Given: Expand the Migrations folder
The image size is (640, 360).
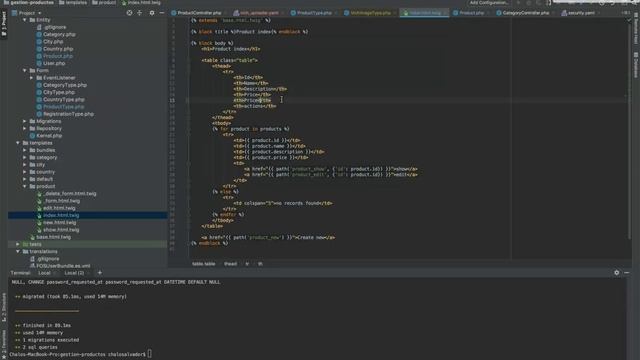Looking at the screenshot, I should (x=24, y=121).
